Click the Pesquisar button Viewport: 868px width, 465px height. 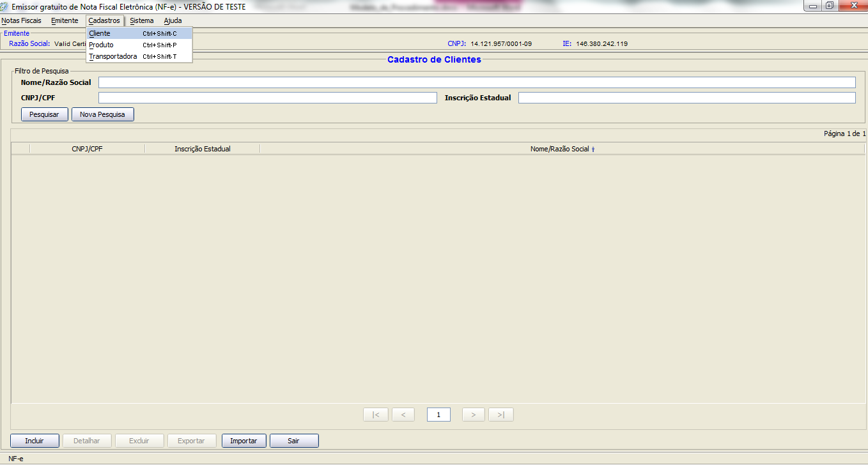pos(44,114)
